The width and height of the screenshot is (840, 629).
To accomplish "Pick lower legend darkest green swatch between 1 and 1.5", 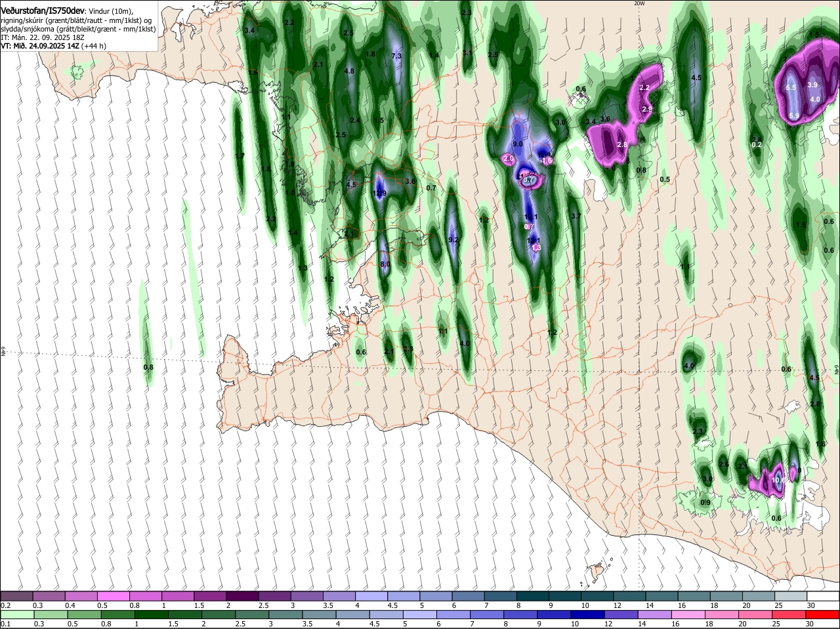I will click(152, 614).
